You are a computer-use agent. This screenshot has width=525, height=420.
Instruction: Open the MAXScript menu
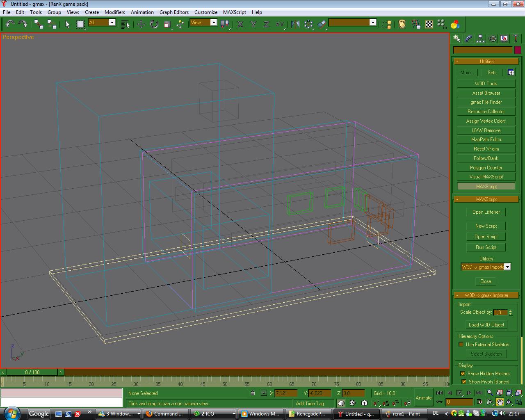pos(235,12)
